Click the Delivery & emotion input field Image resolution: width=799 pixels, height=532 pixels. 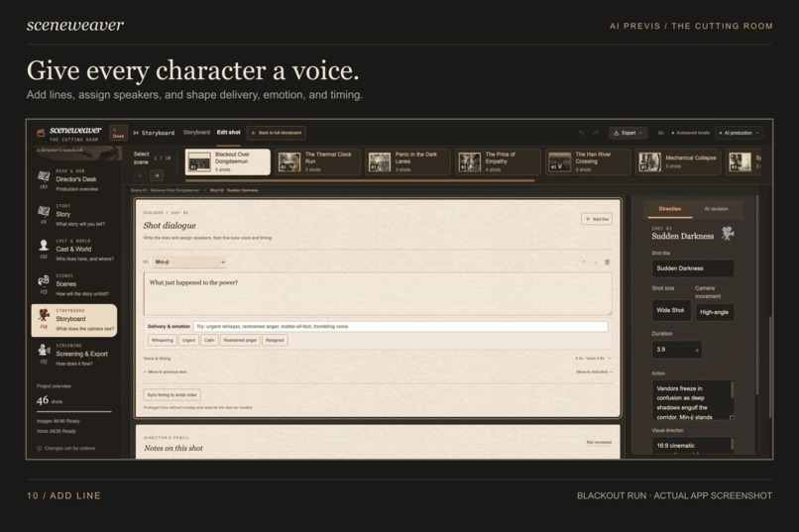[400, 326]
